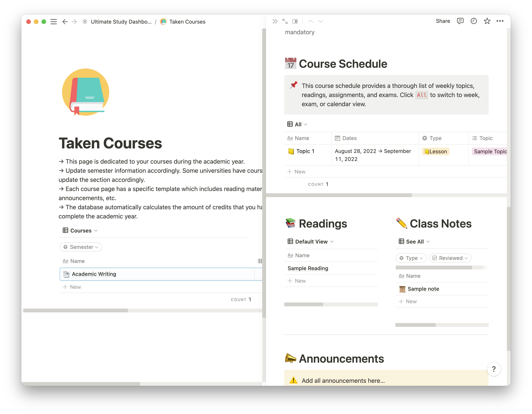This screenshot has width=532, height=414.
Task: Navigate back with the left arrow
Action: (65, 22)
